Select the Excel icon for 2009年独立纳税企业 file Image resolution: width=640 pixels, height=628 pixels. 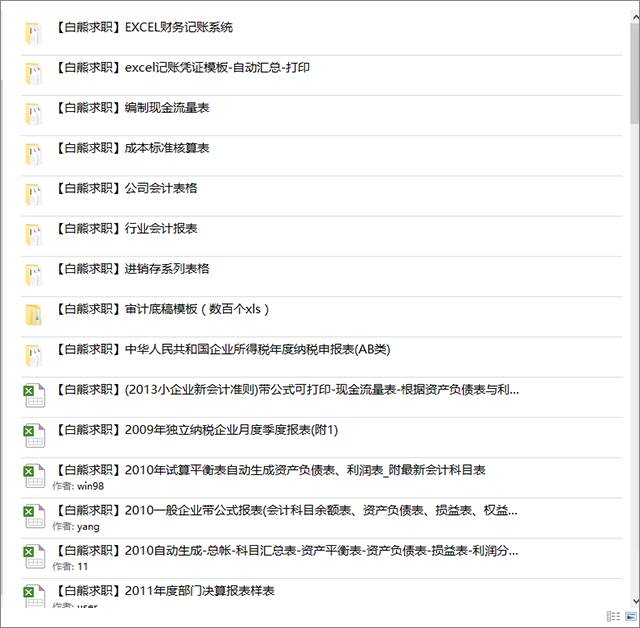[34, 436]
